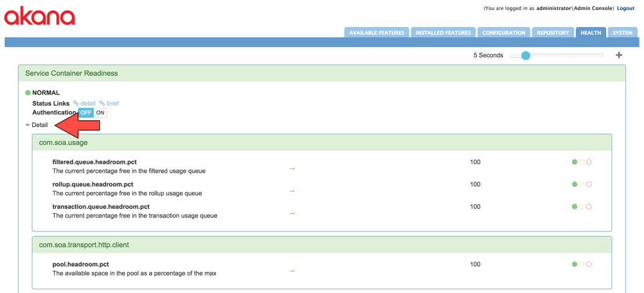The width and height of the screenshot is (644, 293).
Task: Click the 'administrator\Admin Console' login text
Action: point(575,8)
